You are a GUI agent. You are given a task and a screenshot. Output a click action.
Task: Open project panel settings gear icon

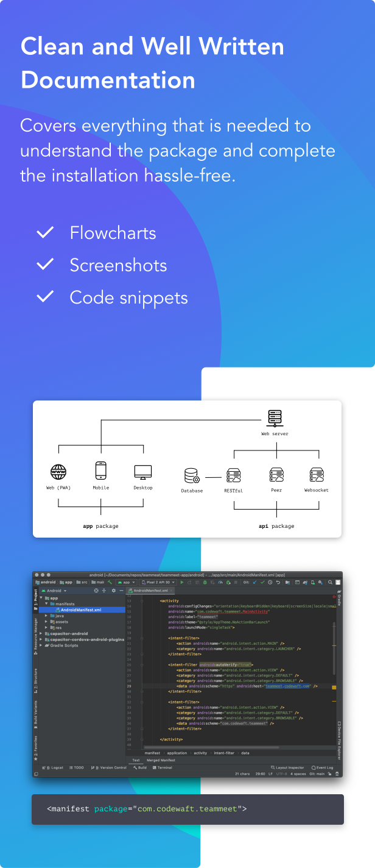point(113,591)
